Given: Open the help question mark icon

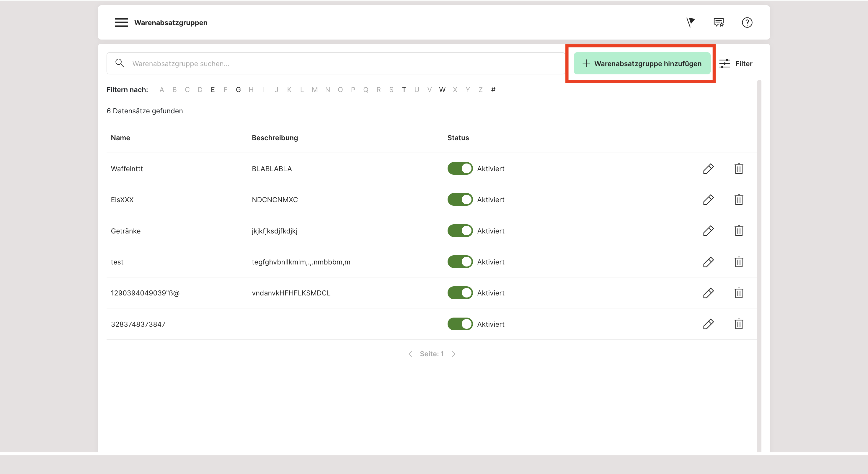Looking at the screenshot, I should [x=747, y=22].
